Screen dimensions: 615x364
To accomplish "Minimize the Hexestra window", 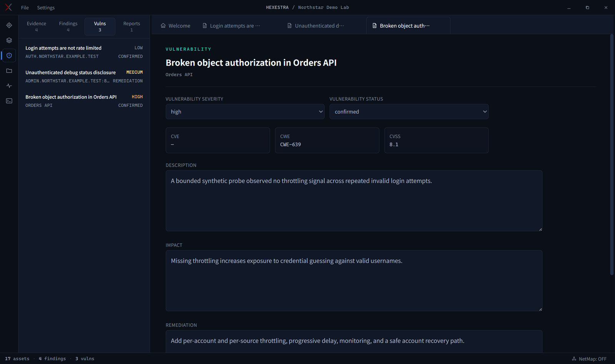I will pos(569,8).
